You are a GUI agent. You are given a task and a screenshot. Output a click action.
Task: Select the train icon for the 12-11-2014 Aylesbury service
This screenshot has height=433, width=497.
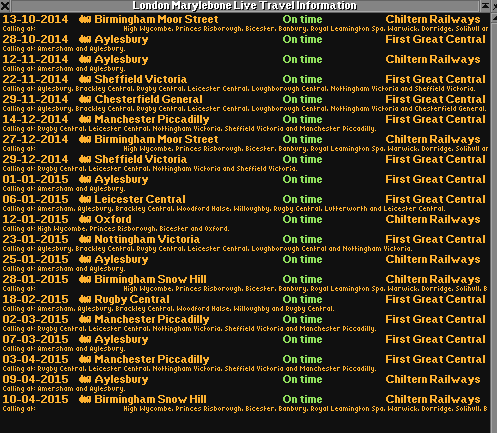click(85, 60)
